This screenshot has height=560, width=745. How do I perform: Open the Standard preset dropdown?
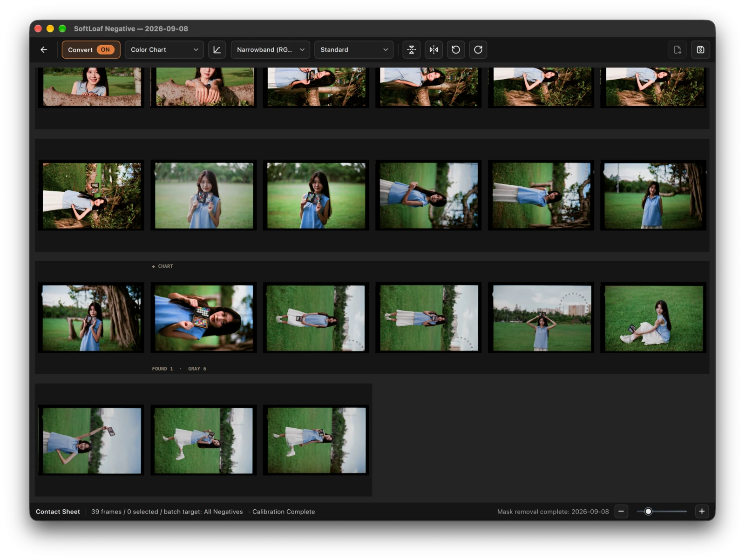pos(354,50)
